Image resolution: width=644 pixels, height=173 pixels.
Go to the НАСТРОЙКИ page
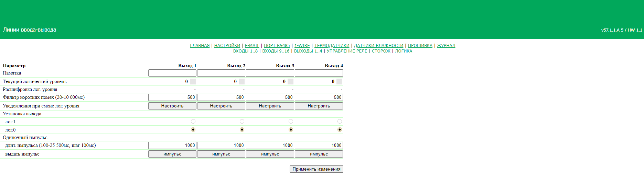(x=227, y=46)
